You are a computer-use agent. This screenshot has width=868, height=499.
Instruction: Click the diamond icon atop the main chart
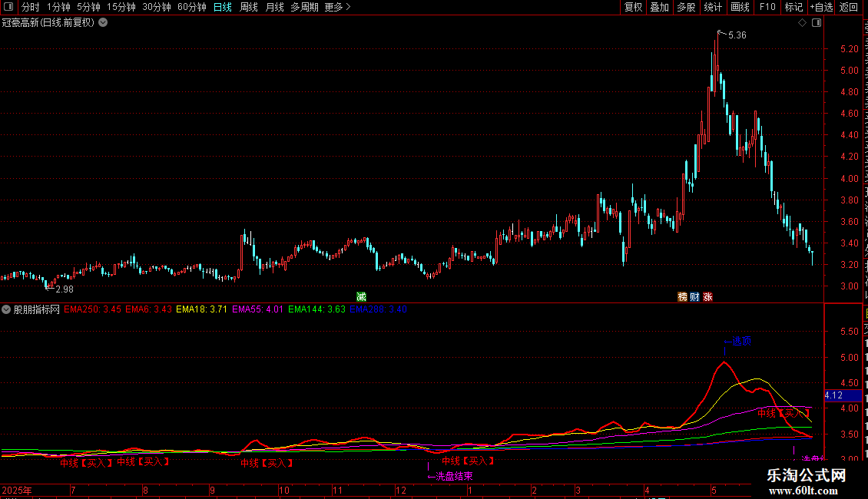(802, 23)
